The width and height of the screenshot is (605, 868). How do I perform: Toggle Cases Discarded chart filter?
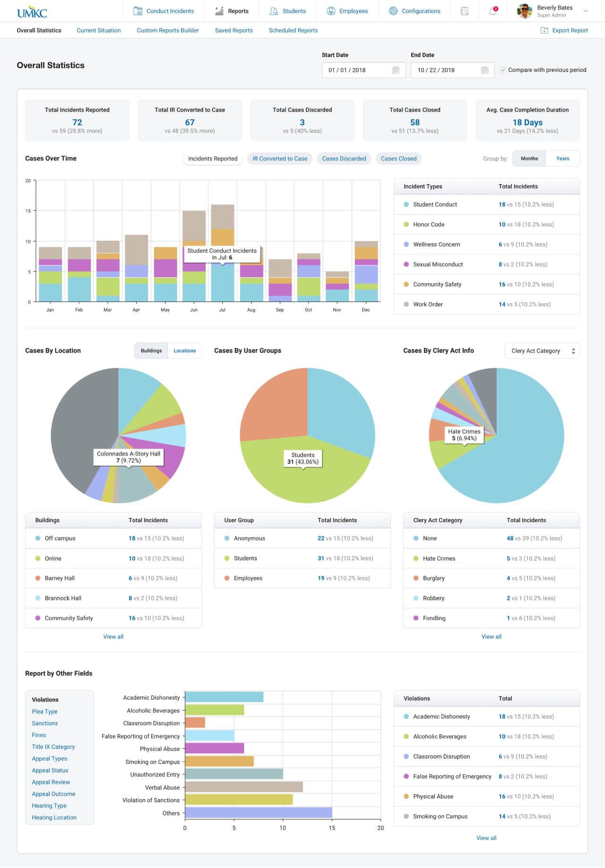click(x=344, y=158)
